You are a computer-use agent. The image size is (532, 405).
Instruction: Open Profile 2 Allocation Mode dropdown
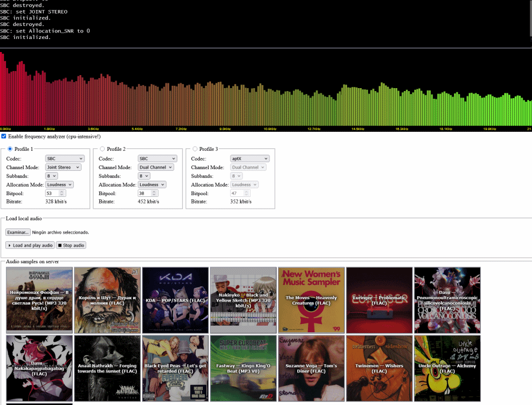[x=152, y=184]
